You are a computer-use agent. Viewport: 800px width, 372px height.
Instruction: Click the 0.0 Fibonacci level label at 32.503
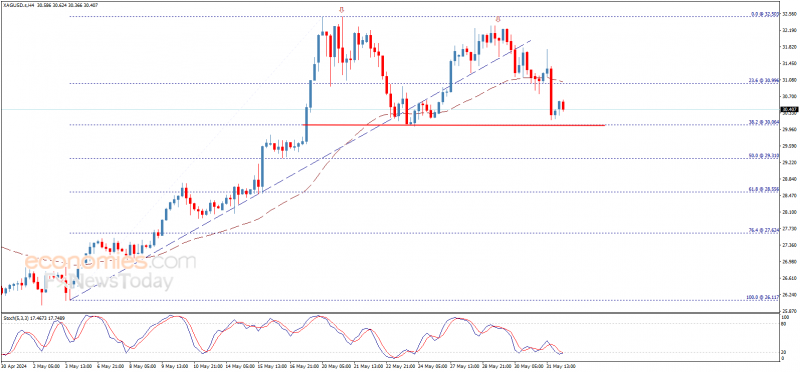[x=765, y=14]
